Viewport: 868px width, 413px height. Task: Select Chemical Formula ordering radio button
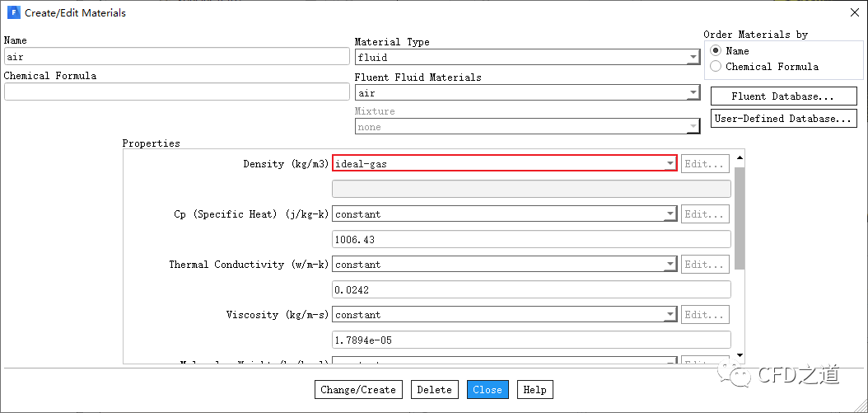point(716,67)
